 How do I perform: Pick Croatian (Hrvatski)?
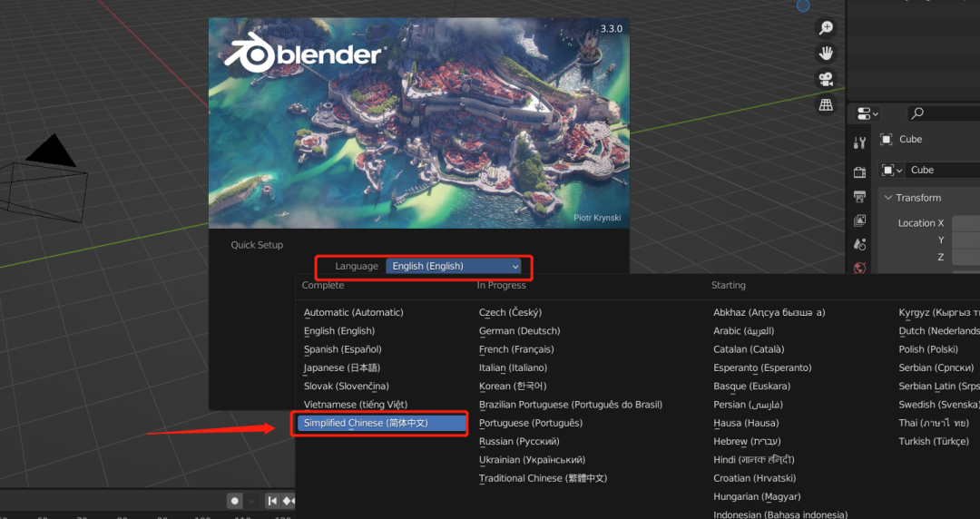coord(754,478)
